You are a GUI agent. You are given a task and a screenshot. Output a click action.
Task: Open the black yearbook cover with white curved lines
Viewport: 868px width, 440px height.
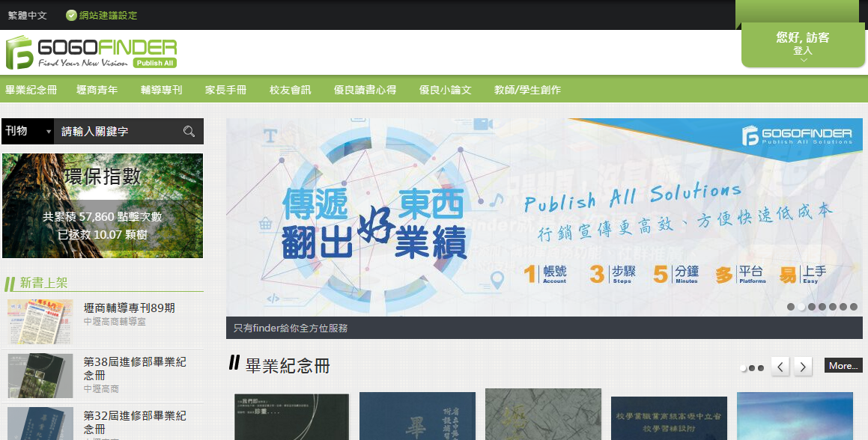[x=292, y=417]
